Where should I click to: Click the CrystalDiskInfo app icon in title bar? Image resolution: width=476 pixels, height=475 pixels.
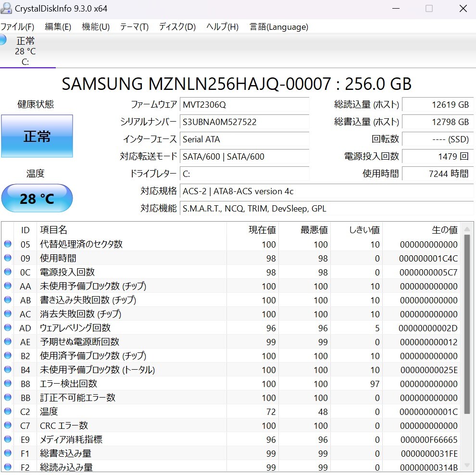pyautogui.click(x=6, y=8)
